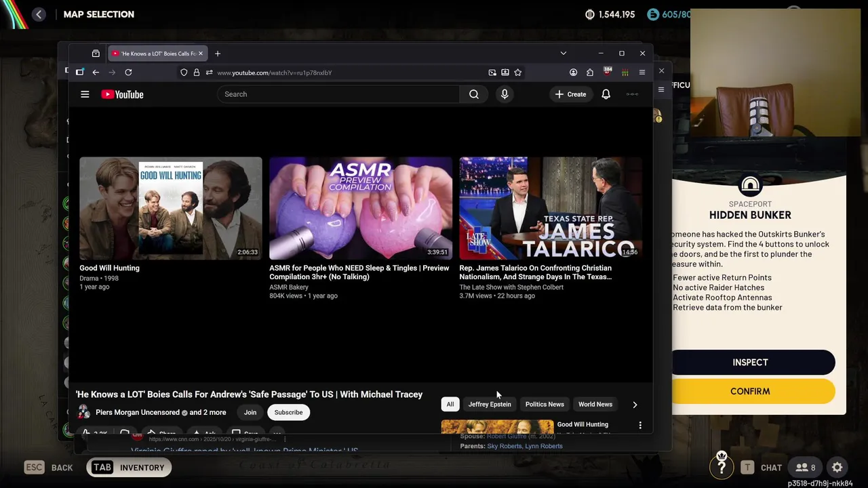Select the Politics News filter chip
The image size is (868, 488).
pyautogui.click(x=545, y=404)
